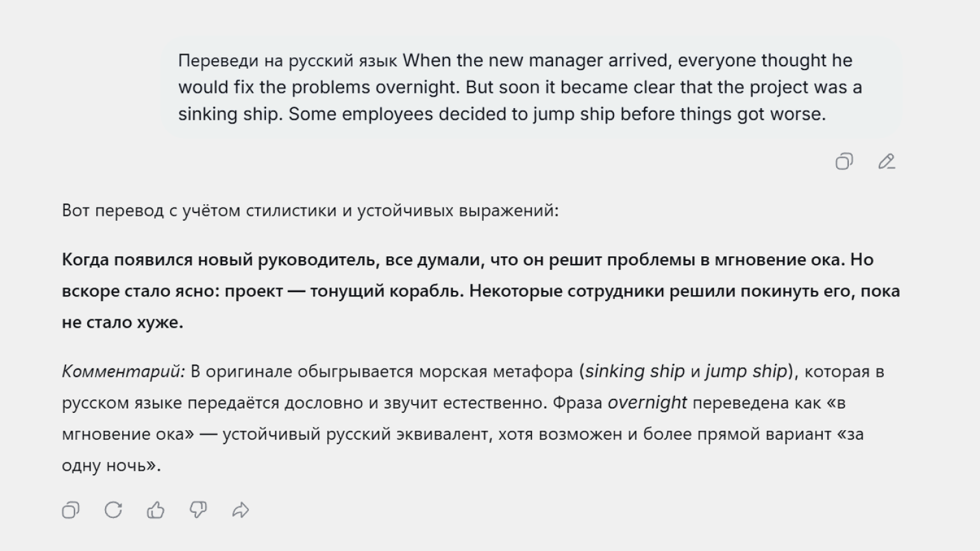Click italic "jump ship" in the commentary
980x551 pixels.
tap(746, 372)
